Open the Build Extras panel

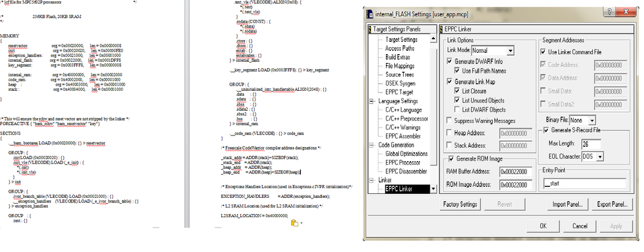397,57
